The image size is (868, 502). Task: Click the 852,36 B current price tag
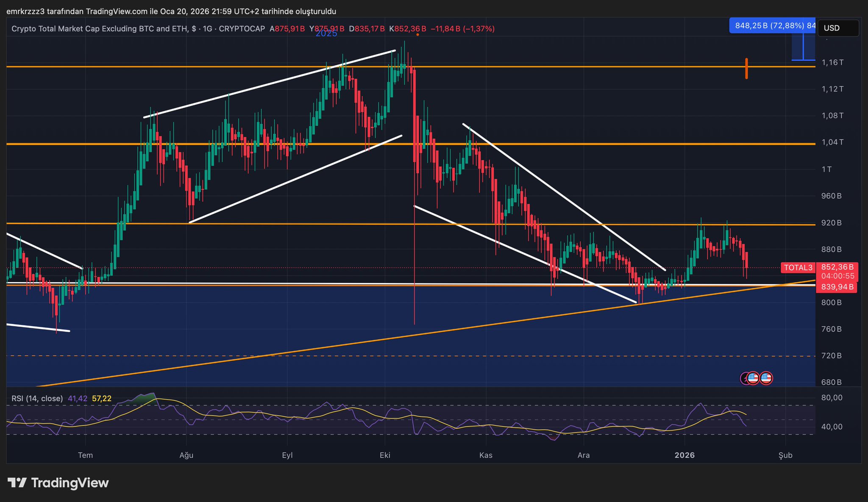click(x=837, y=267)
